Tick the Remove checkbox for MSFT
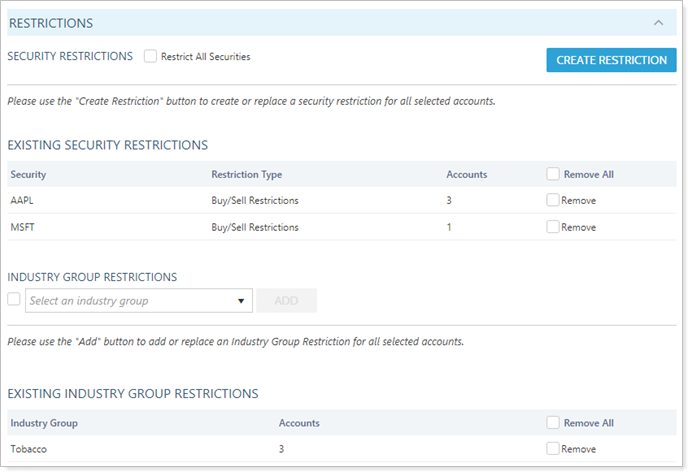The image size is (692, 476). (553, 227)
